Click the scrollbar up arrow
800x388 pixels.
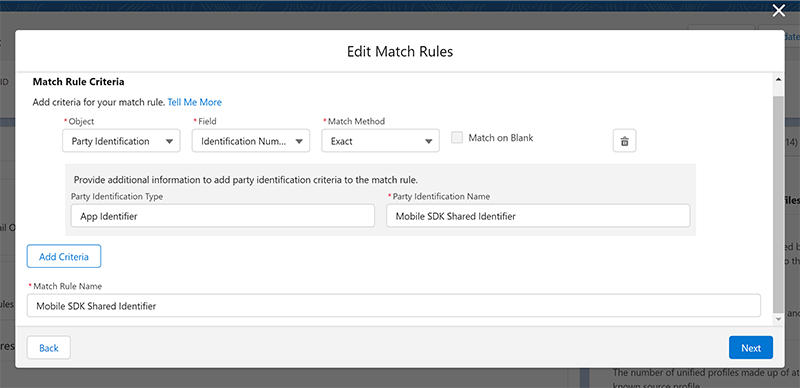(778, 80)
